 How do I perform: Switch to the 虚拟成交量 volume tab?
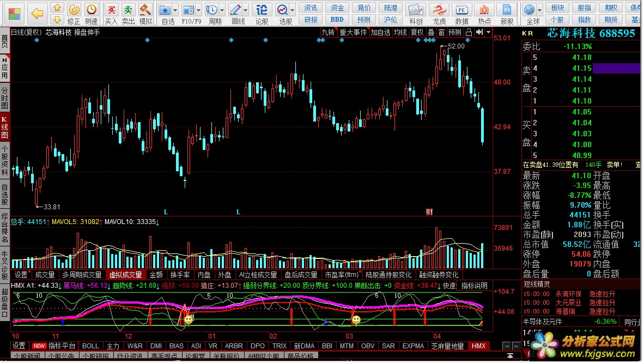[x=125, y=275]
